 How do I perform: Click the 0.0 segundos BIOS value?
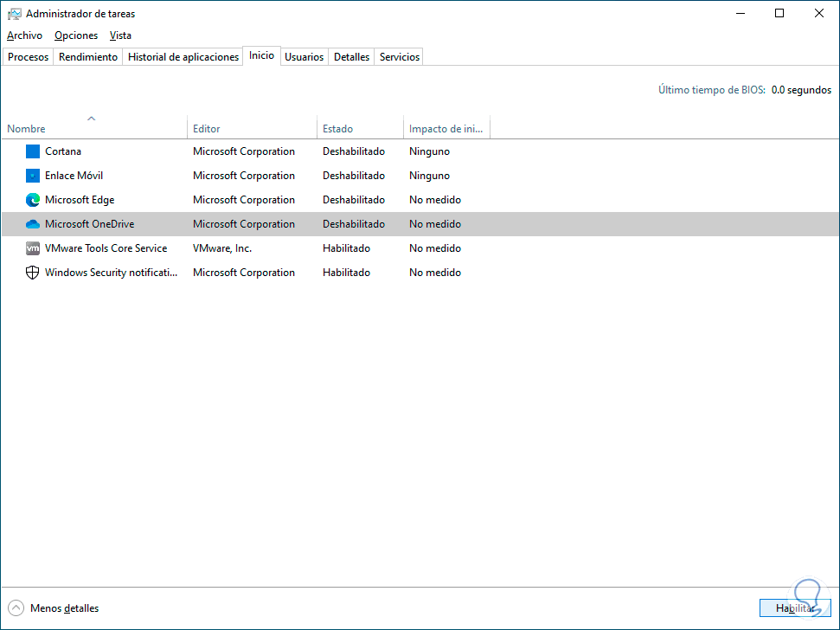(801, 90)
